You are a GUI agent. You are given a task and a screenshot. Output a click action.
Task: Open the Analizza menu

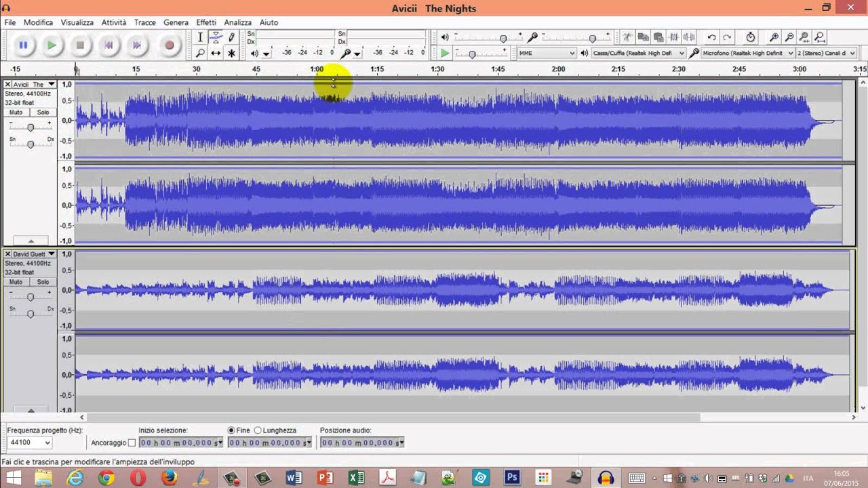tap(237, 22)
